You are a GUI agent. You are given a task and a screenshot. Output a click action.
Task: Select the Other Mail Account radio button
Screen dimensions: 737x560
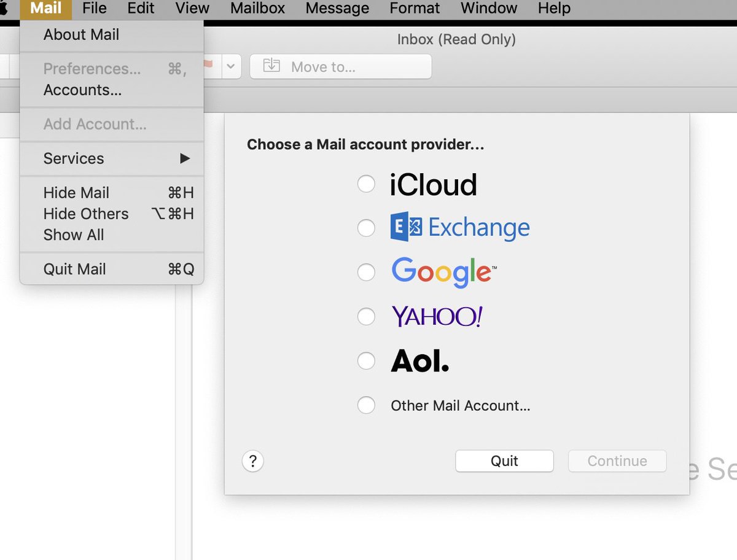366,405
